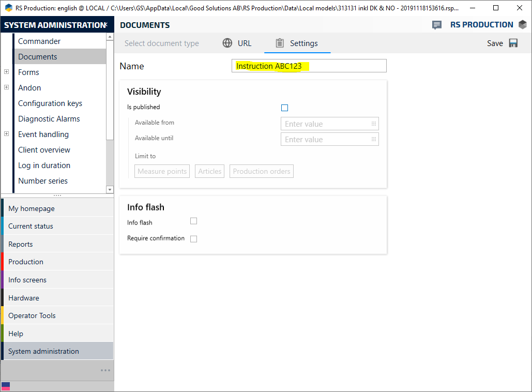Click the Measure points limit button
This screenshot has width=532, height=392.
coord(162,172)
